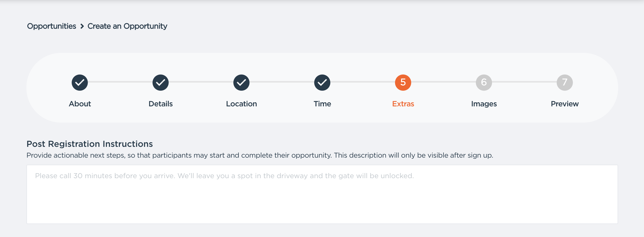Switch to the Details step label

click(x=161, y=104)
